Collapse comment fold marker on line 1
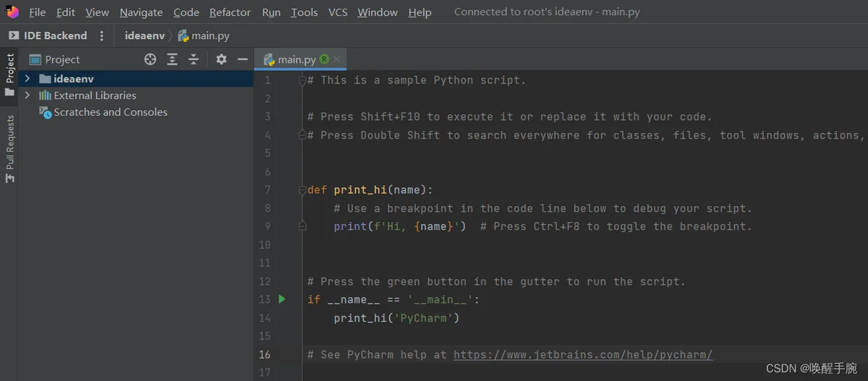The image size is (868, 381). pos(303,80)
